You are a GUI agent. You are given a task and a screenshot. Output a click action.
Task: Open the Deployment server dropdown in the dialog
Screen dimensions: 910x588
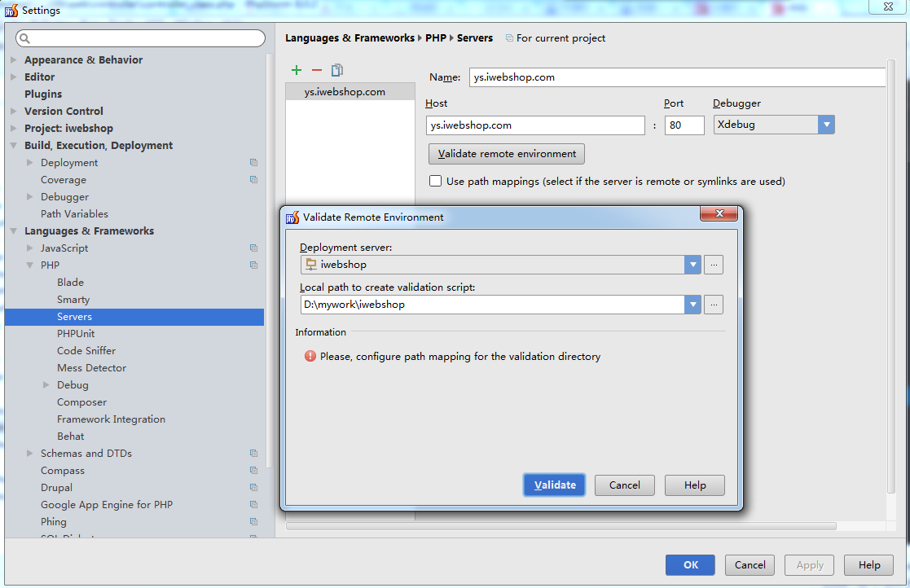point(693,264)
